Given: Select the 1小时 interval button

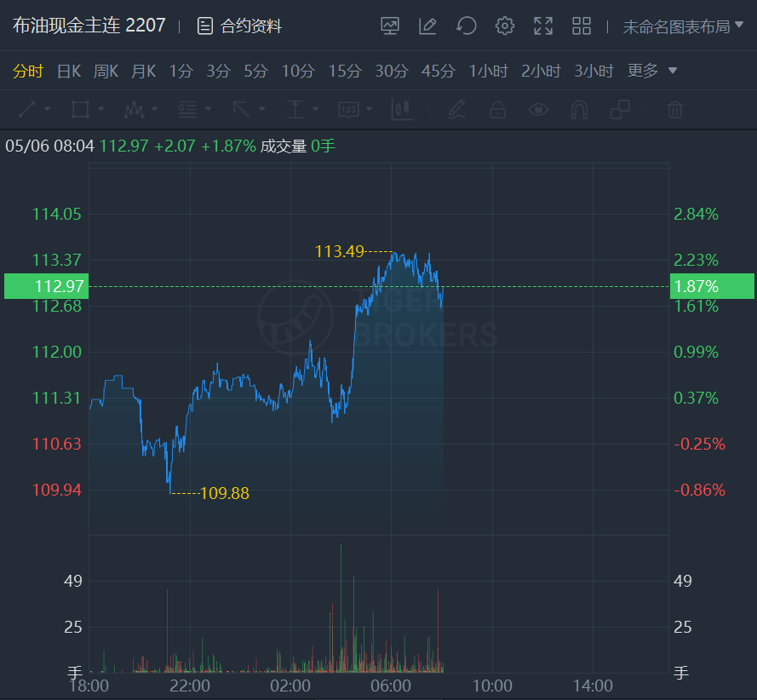Looking at the screenshot, I should 488,71.
